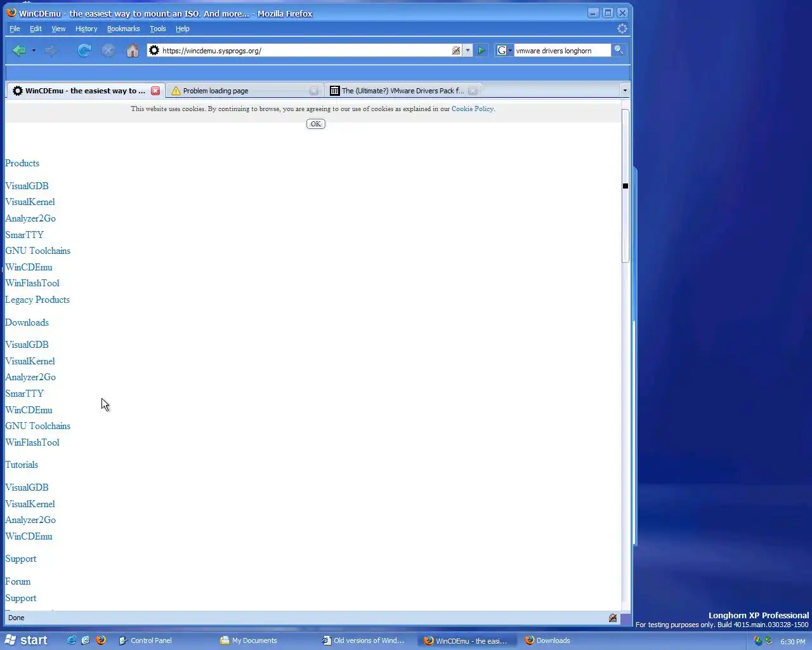
Task: Switch to the Problem loading page tab
Action: 244,91
